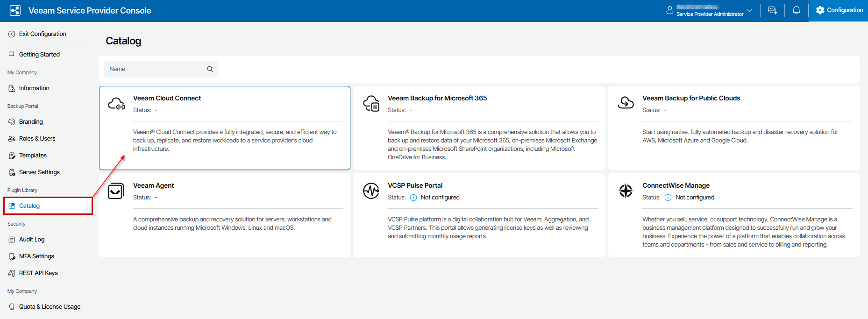Viewport: 868px width, 319px height.
Task: Open Quota & License Usage
Action: 50,307
